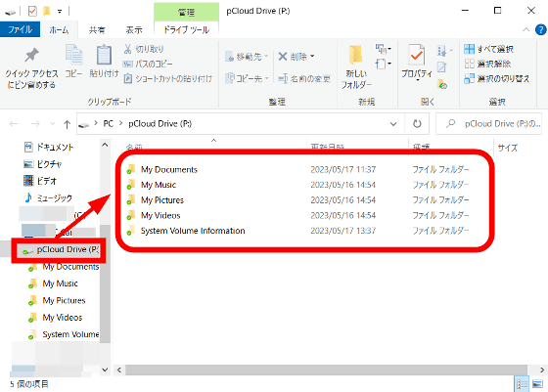
Task: Open the New item dropdown icon
Action: [384, 49]
